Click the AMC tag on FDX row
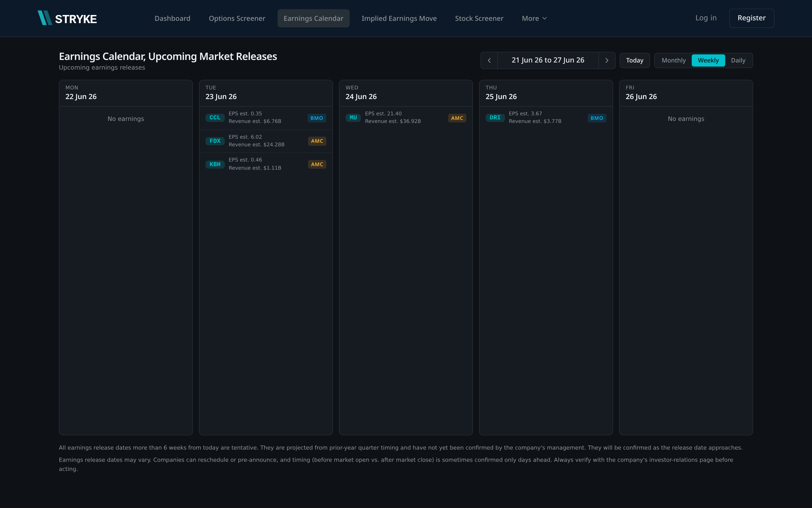Screen dimensions: 812x508 [317, 141]
